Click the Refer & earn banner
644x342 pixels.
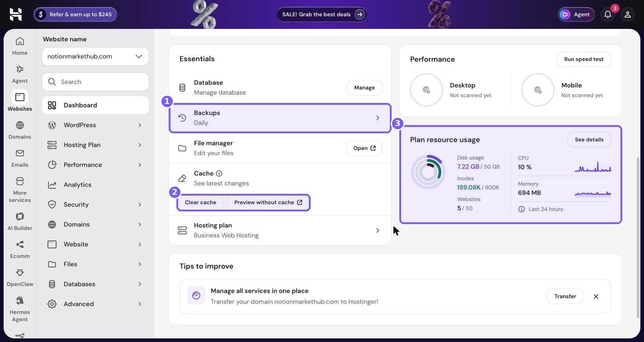[75, 14]
